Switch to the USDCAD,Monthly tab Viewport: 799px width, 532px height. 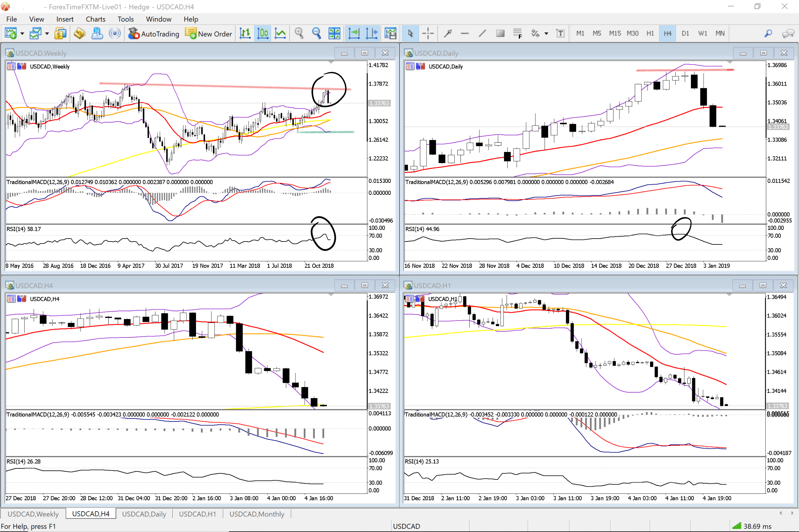click(257, 514)
